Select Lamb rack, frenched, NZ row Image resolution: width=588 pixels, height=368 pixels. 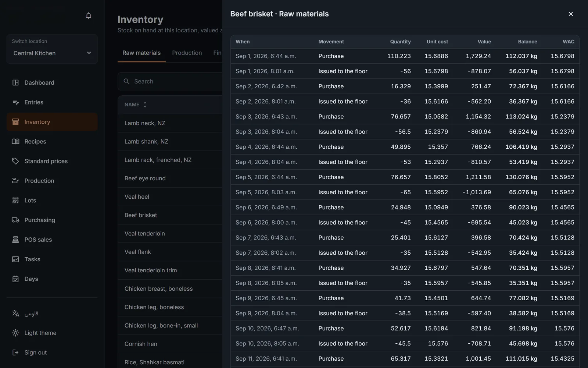point(170,160)
